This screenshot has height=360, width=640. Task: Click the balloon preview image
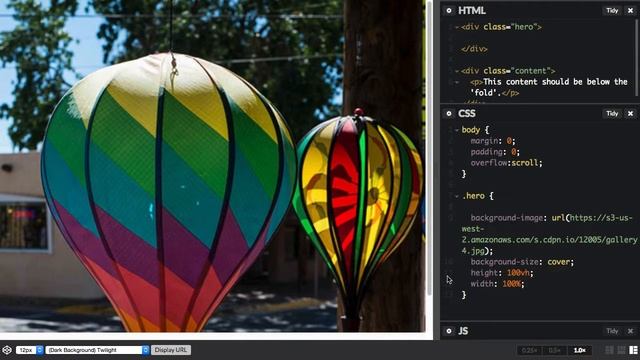[x=213, y=165]
